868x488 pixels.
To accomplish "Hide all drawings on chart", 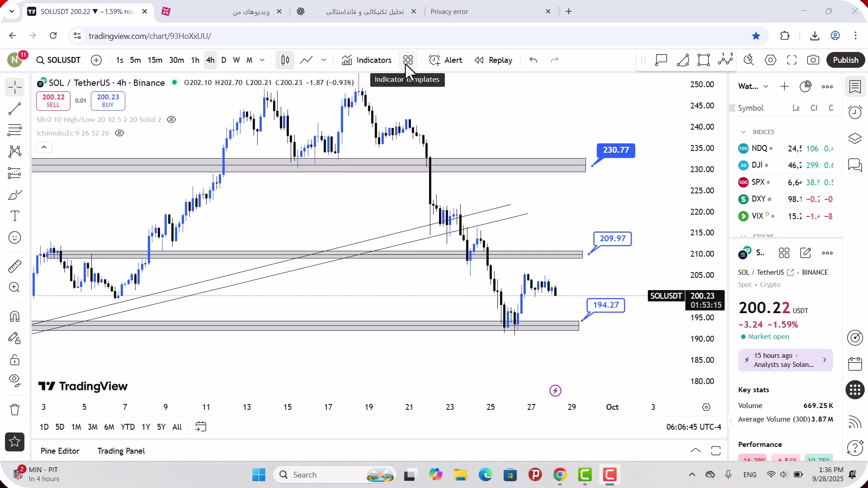I will click(15, 381).
